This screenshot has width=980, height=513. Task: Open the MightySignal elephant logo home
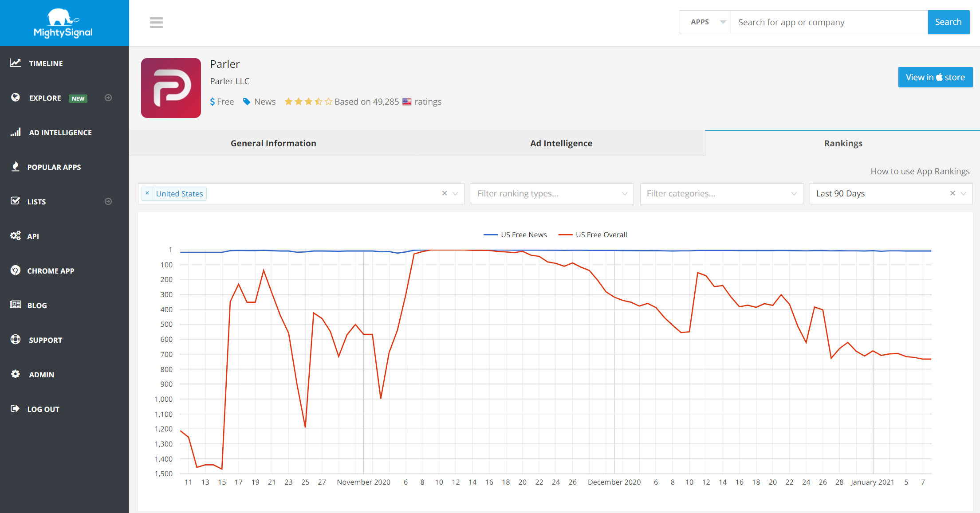63,23
